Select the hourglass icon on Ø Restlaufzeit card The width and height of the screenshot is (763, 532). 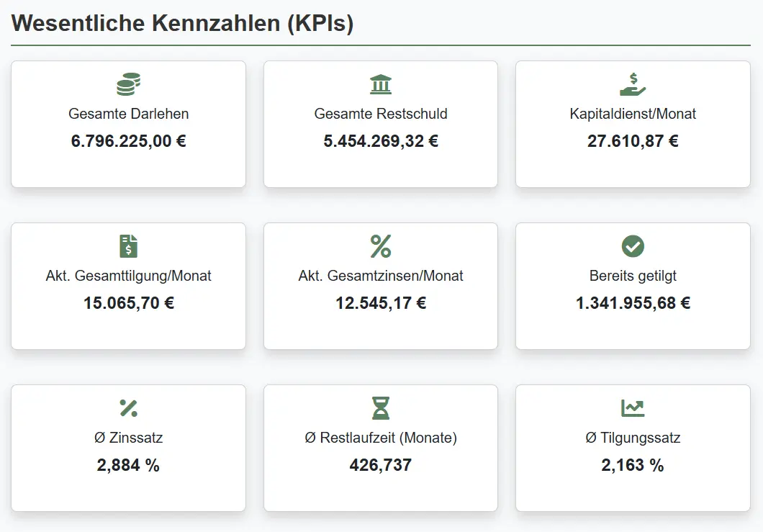click(x=380, y=407)
